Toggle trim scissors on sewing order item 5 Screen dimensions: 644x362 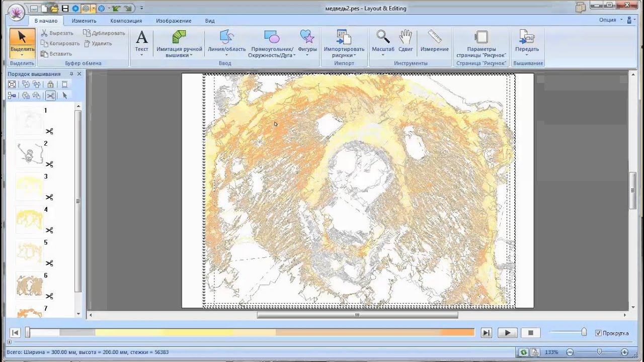click(x=49, y=263)
